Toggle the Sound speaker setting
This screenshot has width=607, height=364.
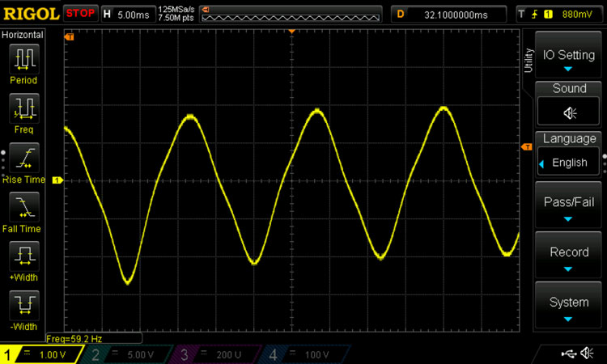[x=569, y=112]
